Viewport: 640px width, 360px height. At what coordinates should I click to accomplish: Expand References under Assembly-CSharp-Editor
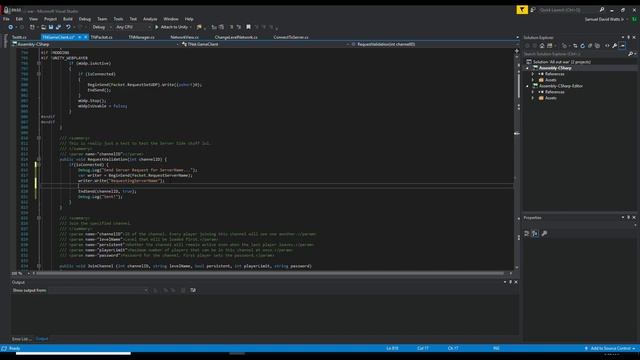(533, 92)
